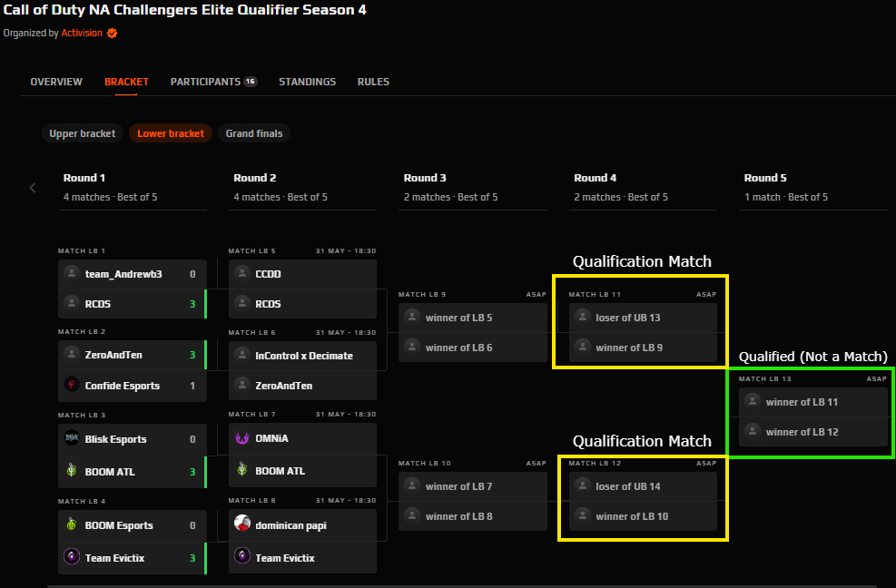
Task: Open team_Andrewb3 row in Match LB 1
Action: pos(132,274)
